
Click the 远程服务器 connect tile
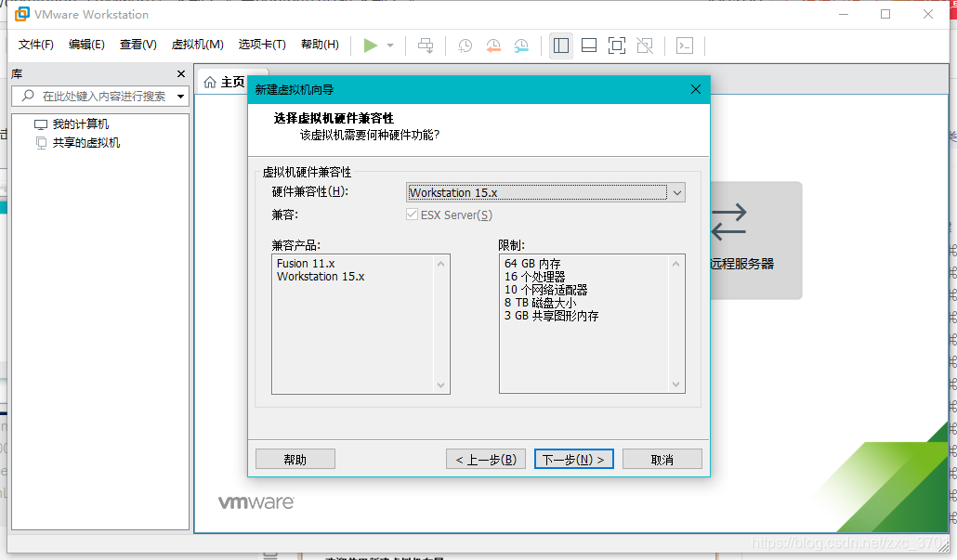755,241
